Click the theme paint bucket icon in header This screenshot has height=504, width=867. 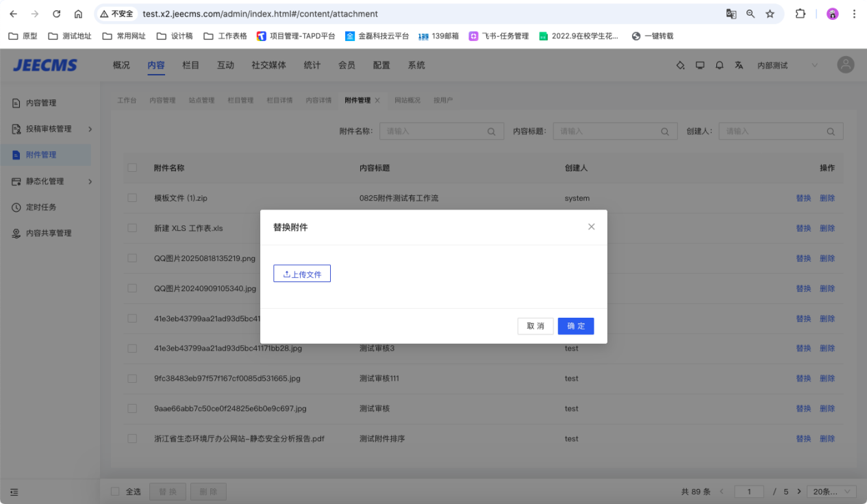click(x=680, y=65)
